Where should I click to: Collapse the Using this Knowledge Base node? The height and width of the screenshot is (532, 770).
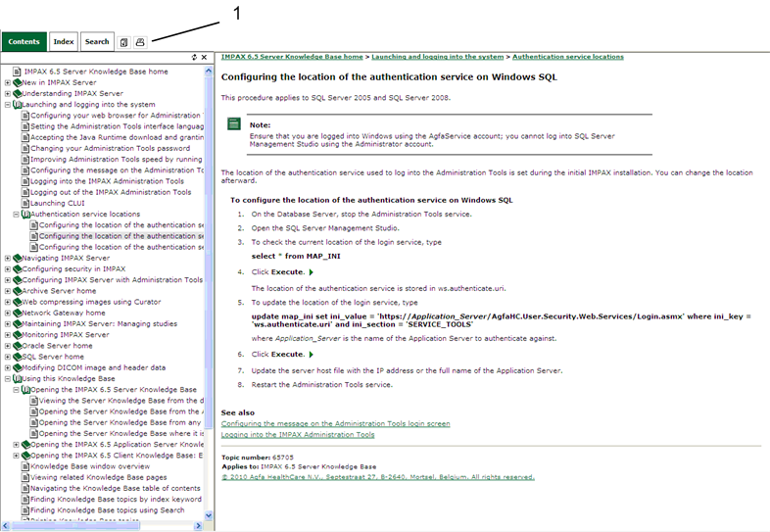click(x=8, y=379)
